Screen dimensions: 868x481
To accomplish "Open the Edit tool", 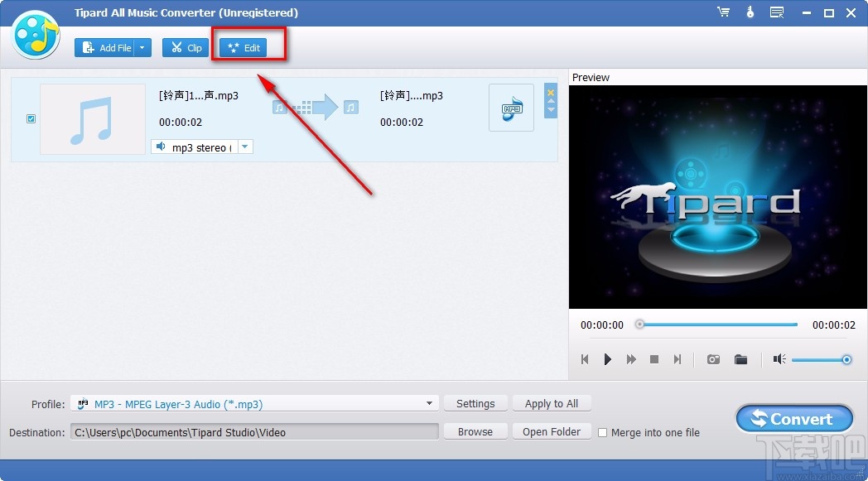I will [x=243, y=47].
